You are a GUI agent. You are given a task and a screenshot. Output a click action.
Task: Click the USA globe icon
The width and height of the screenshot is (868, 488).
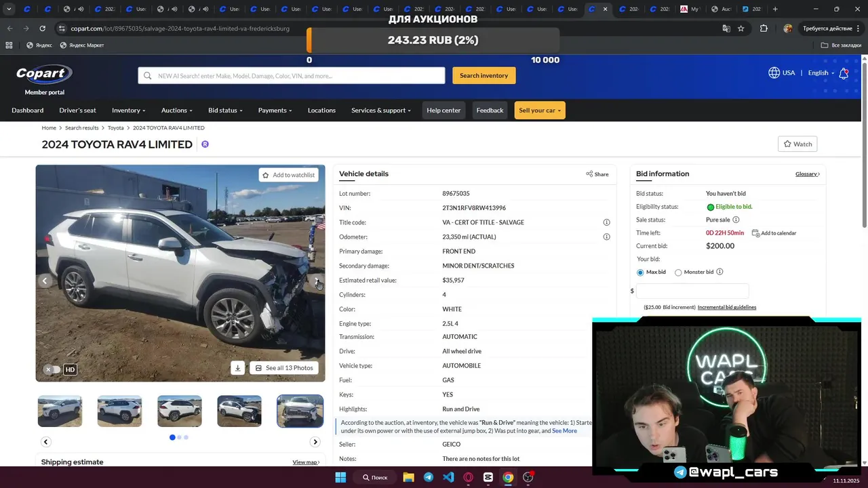[x=774, y=73]
